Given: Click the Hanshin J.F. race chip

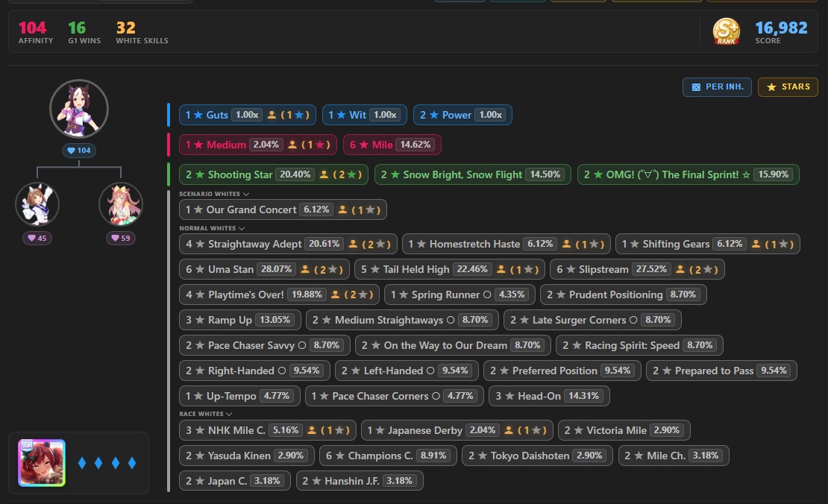Looking at the screenshot, I should pos(360,481).
